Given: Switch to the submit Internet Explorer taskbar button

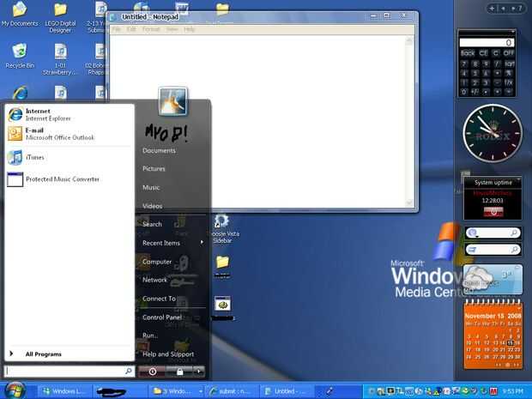Looking at the screenshot, I should tap(232, 391).
